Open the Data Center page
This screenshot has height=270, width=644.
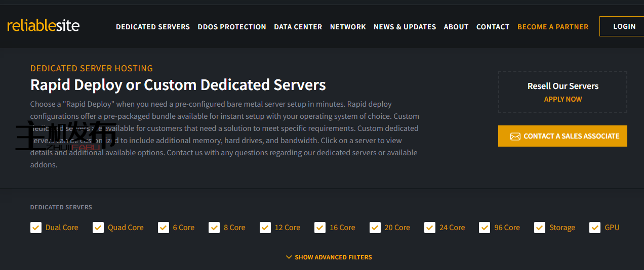click(298, 27)
